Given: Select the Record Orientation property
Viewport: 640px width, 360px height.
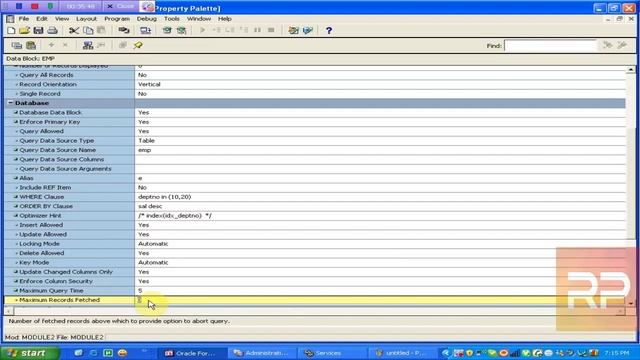Looking at the screenshot, I should [x=315, y=84].
